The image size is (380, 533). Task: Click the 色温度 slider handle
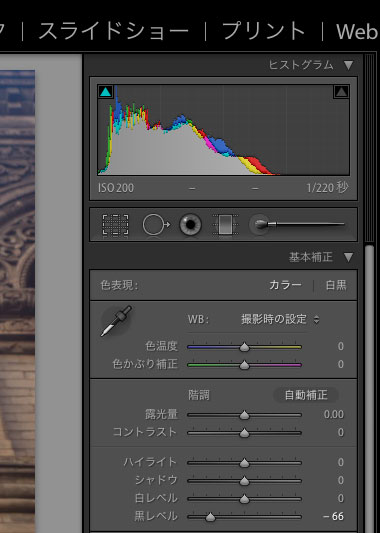244,347
